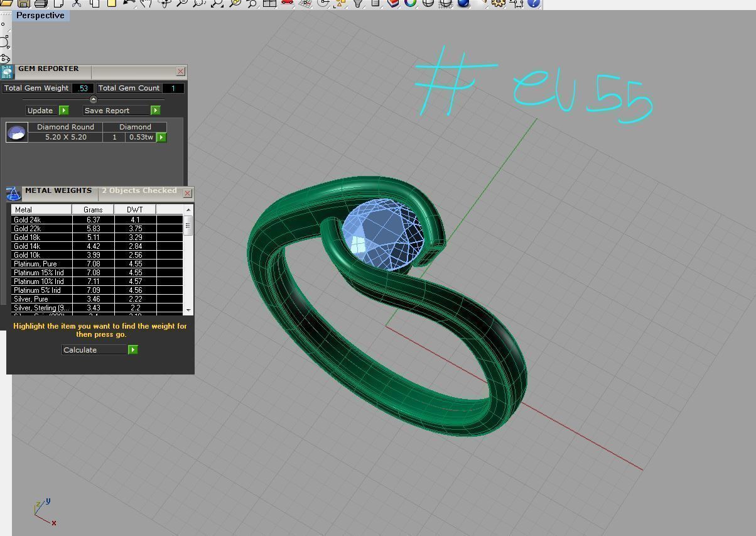Click the blue diamond in the ring model
The width and height of the screenshot is (756, 536).
point(383,234)
